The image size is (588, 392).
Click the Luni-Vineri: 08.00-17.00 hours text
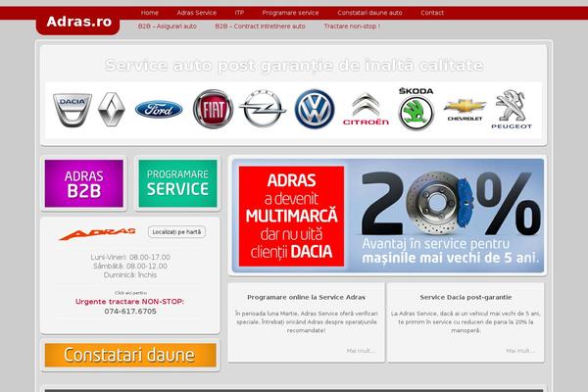pyautogui.click(x=130, y=257)
